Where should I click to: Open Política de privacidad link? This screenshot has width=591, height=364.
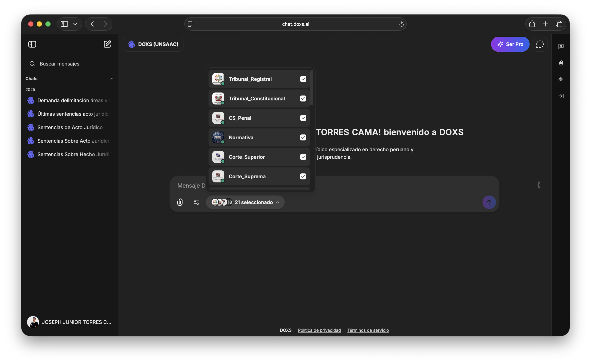319,330
